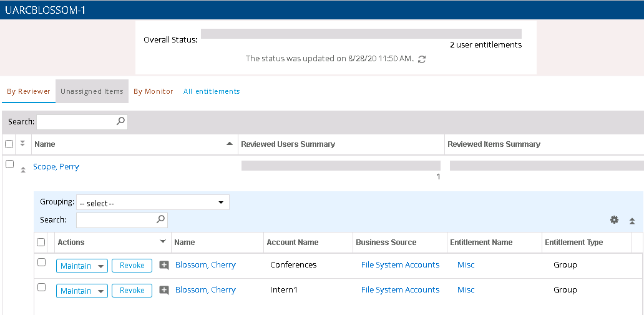Click magnifier icon in inner Search field
The height and width of the screenshot is (315, 644).
tap(160, 219)
